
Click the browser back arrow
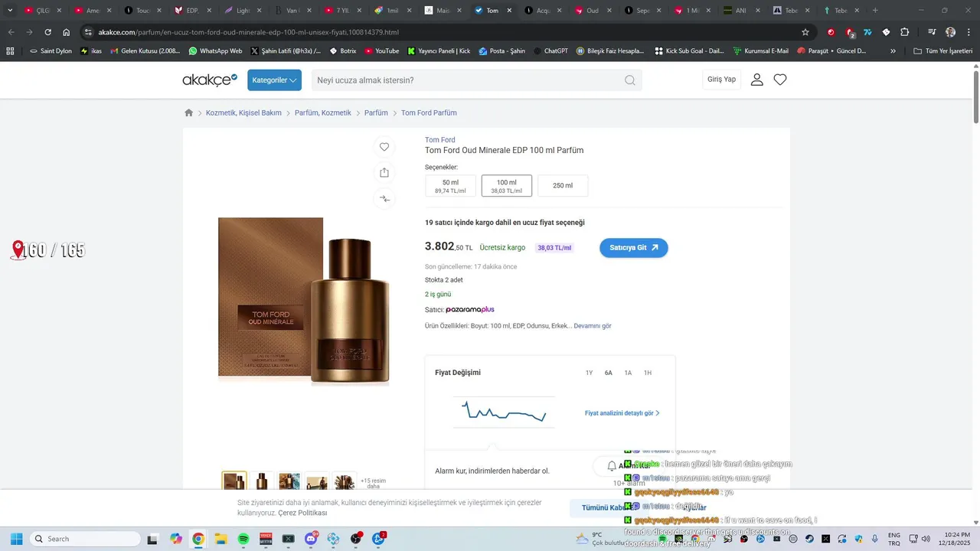tap(11, 32)
